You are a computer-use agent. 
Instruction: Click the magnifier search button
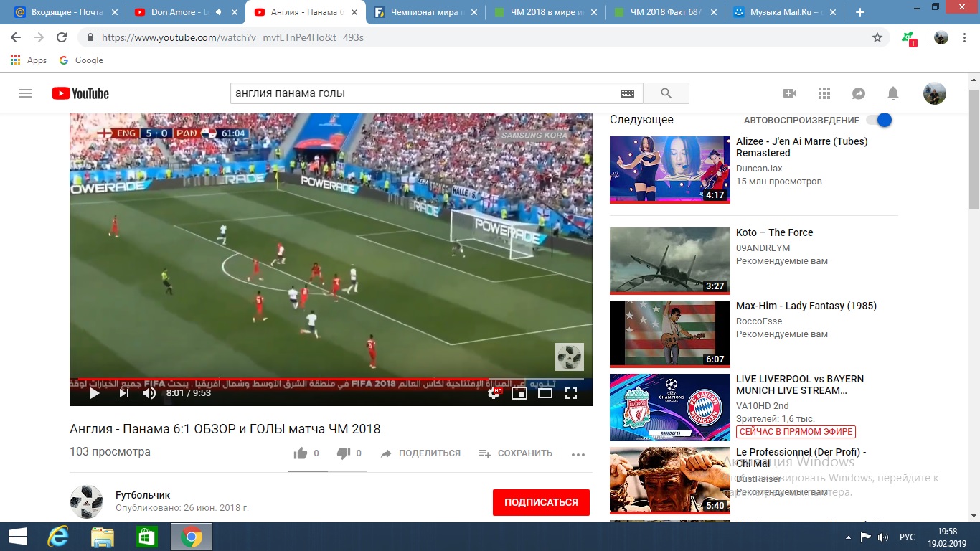(x=666, y=93)
